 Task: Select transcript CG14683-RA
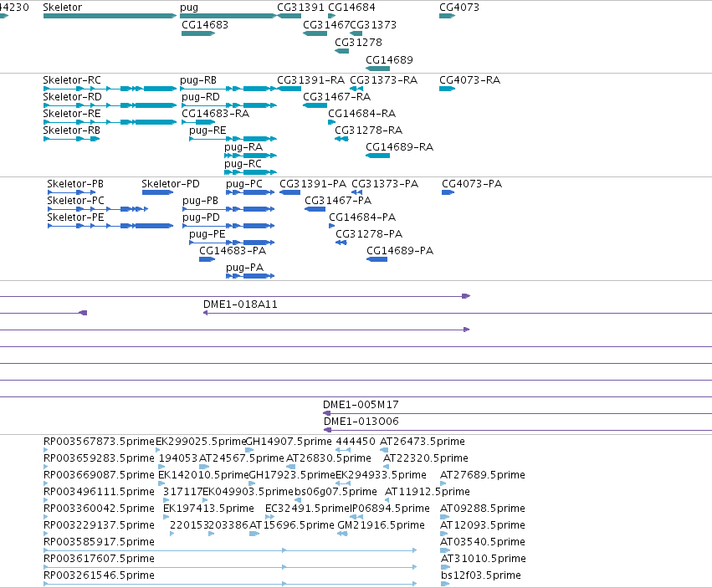tap(215, 114)
